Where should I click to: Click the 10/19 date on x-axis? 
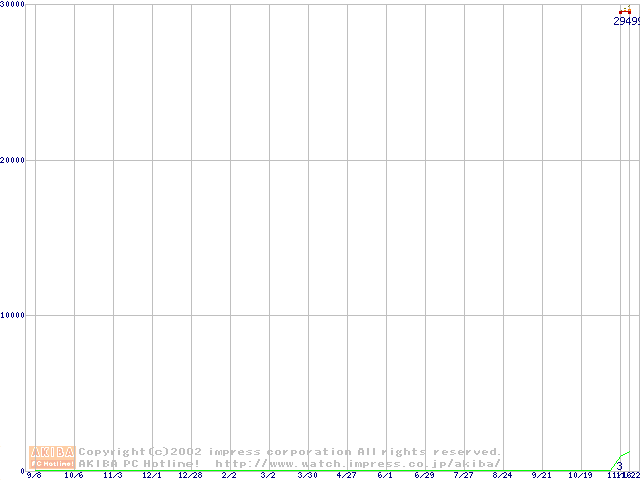tap(580, 475)
